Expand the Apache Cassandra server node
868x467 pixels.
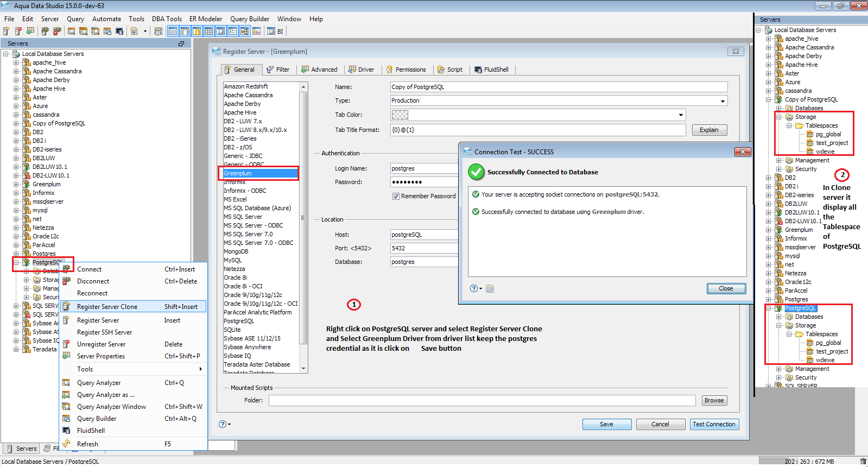coord(16,71)
